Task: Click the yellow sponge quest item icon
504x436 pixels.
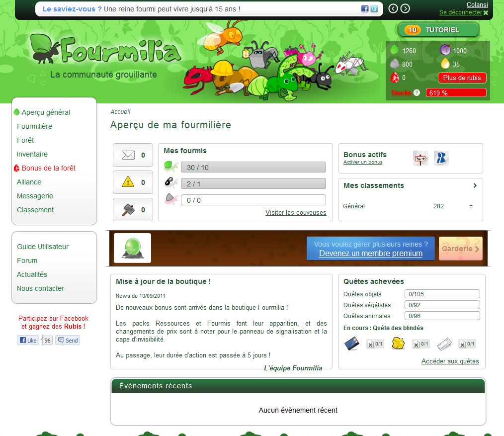Action: click(398, 344)
